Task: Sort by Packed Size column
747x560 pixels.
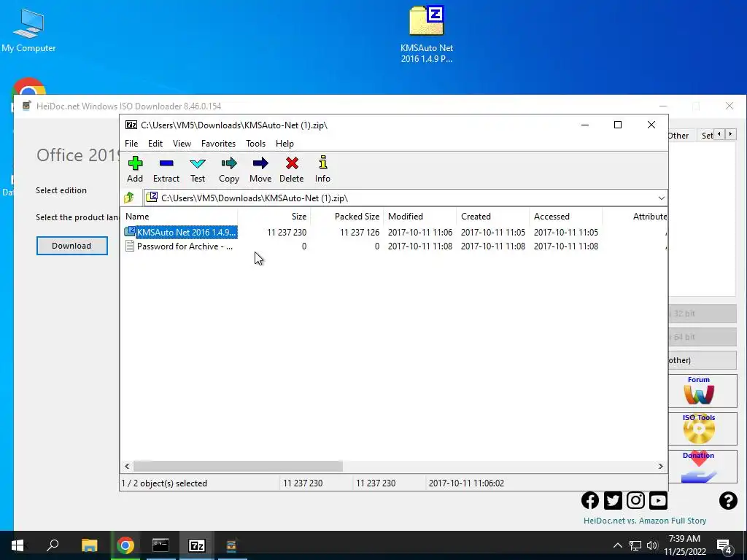Action: pyautogui.click(x=347, y=216)
